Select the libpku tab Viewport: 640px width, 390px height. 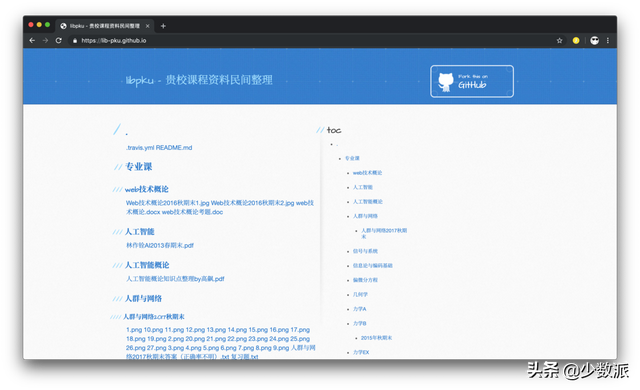(105, 26)
